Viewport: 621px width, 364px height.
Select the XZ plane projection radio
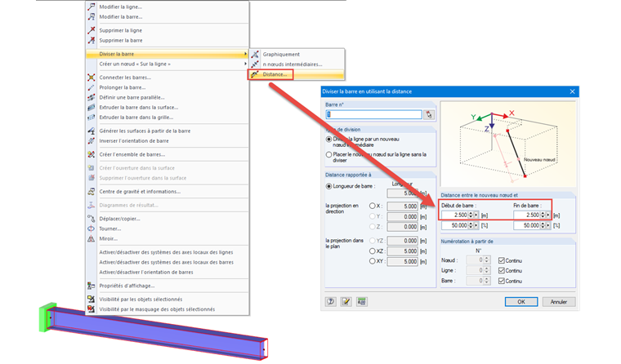(373, 251)
